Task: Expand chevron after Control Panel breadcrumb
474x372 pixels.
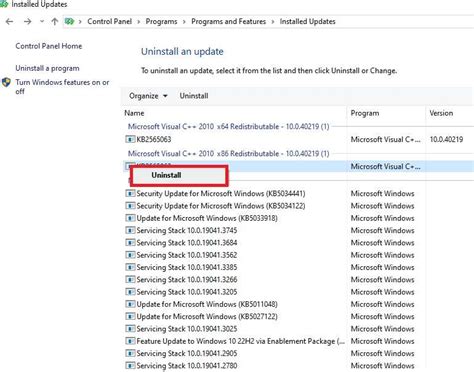Action: (x=139, y=22)
